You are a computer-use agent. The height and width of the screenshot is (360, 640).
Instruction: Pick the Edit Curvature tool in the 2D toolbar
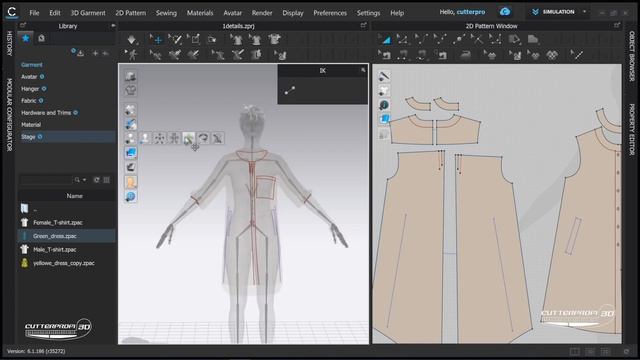coord(421,40)
